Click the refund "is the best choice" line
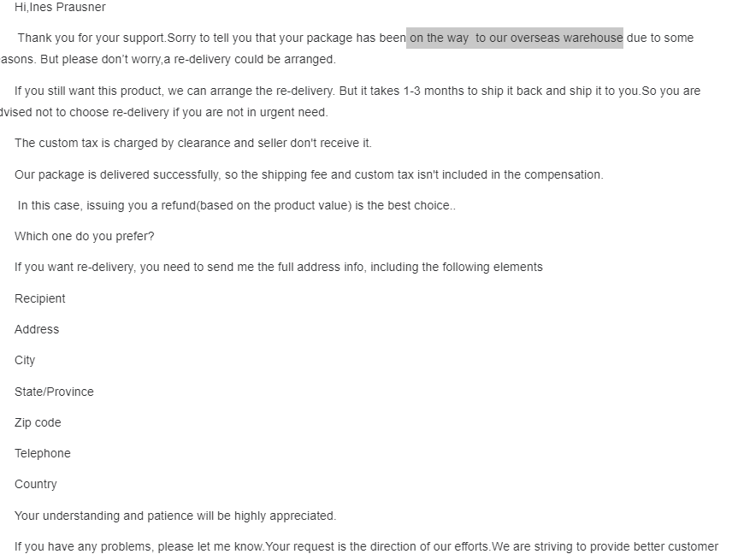The image size is (738, 560). coord(236,205)
